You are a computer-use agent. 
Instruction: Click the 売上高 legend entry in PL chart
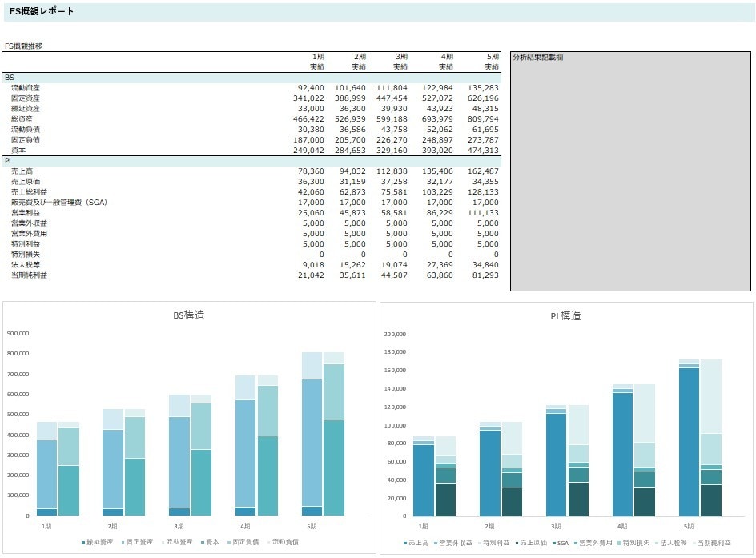pyautogui.click(x=416, y=543)
